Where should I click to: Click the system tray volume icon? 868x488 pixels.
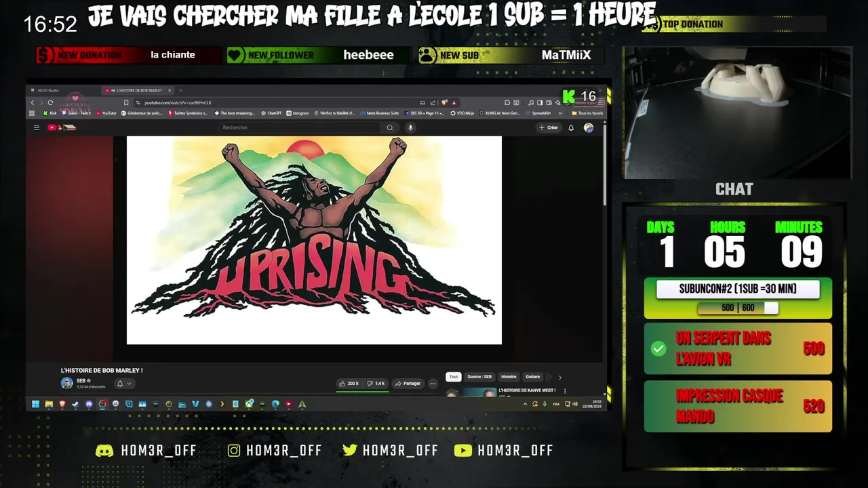tap(574, 404)
